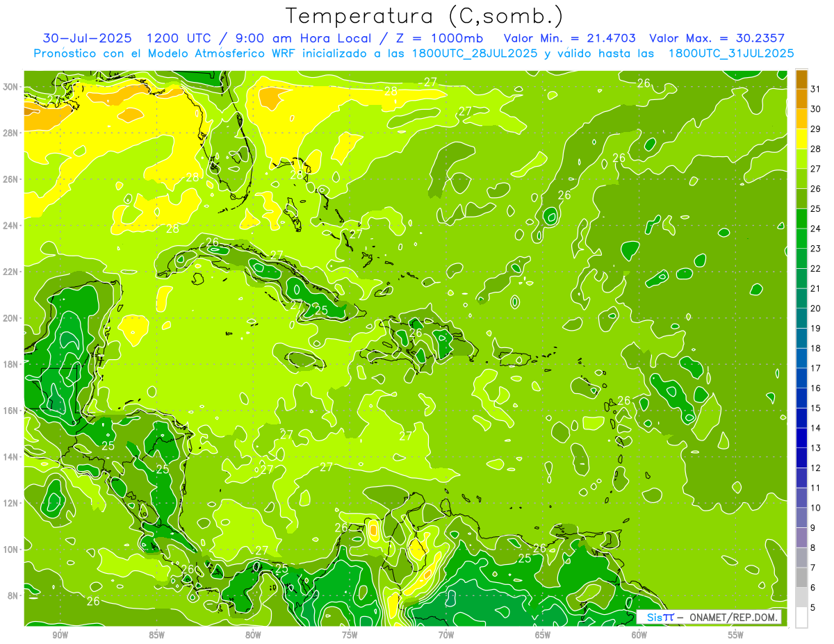Click the '30' label on the color scale
The height and width of the screenshot is (644, 834).
tap(816, 109)
